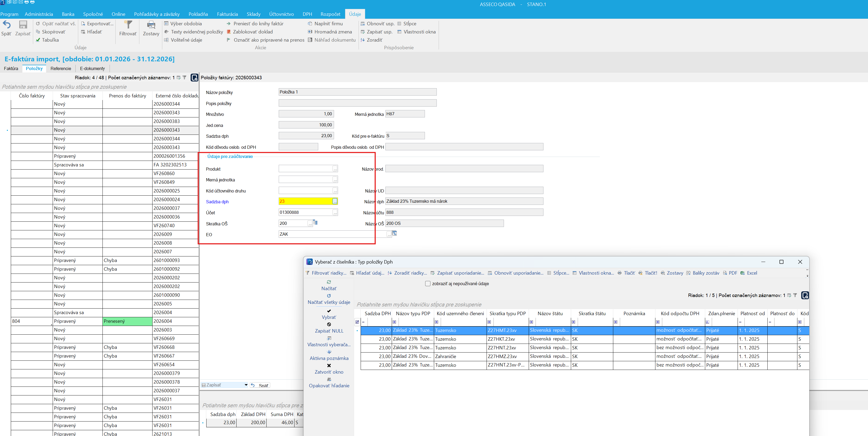
Task: Toggle the Tabuľka view option
Action: 47,40
